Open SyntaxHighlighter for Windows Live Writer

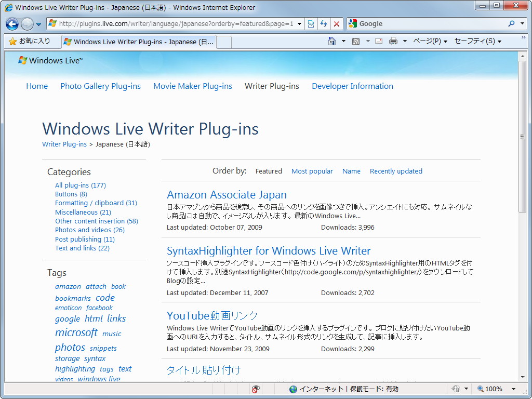pyautogui.click(x=269, y=251)
